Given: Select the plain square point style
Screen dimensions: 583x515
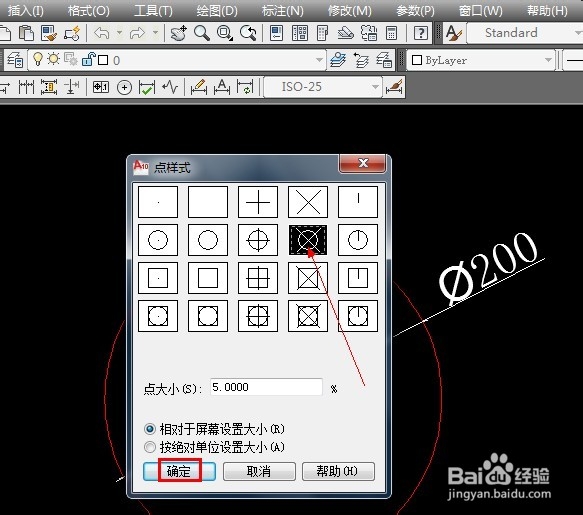Looking at the screenshot, I should click(x=208, y=278).
